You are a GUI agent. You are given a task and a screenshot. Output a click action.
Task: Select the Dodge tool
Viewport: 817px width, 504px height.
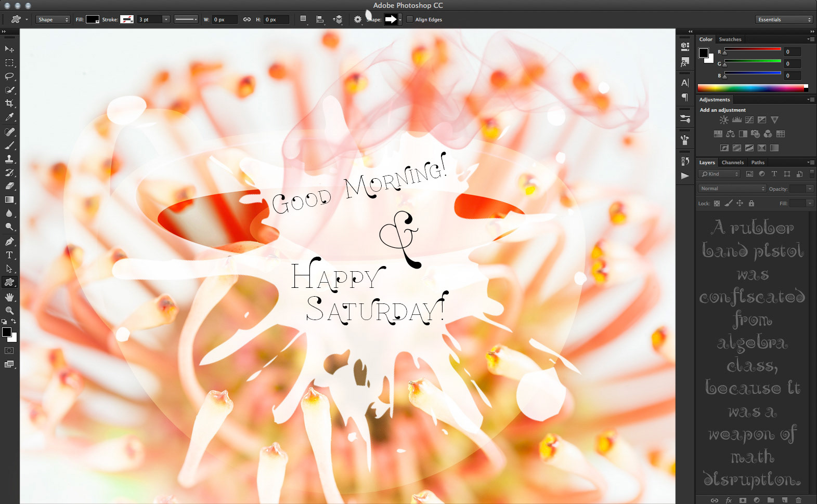[x=9, y=227]
